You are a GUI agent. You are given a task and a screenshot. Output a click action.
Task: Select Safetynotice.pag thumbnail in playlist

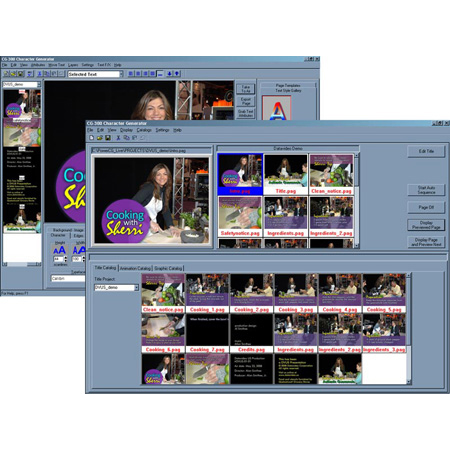click(240, 216)
